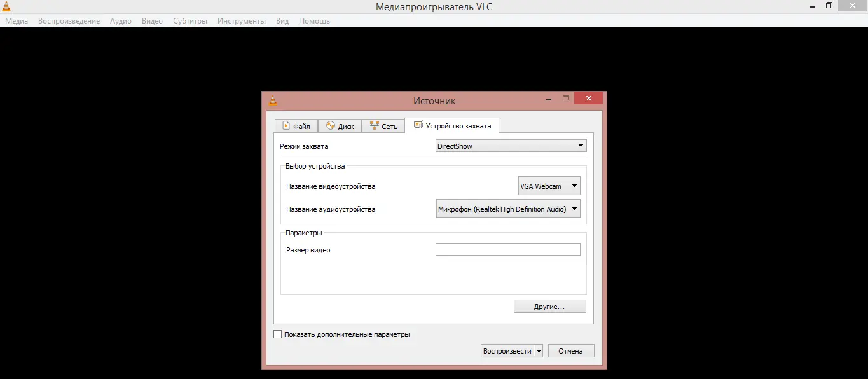Click the Воспроизвести button
This screenshot has width=868, height=379.
507,351
